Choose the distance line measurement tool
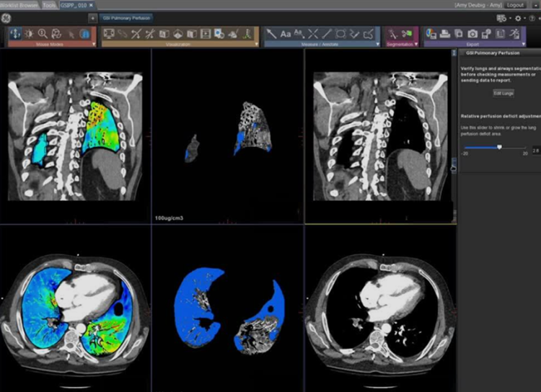The image size is (541, 392). pos(326,34)
